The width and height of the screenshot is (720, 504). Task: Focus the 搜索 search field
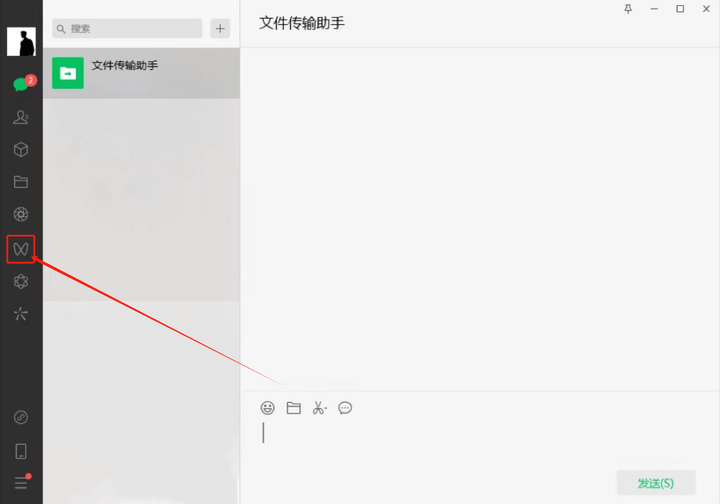(x=127, y=28)
